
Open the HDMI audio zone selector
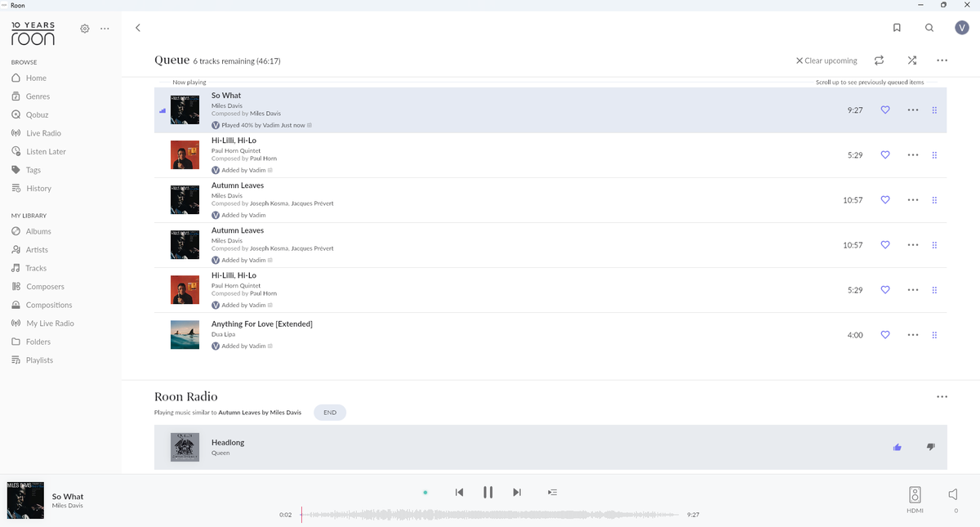point(915,500)
